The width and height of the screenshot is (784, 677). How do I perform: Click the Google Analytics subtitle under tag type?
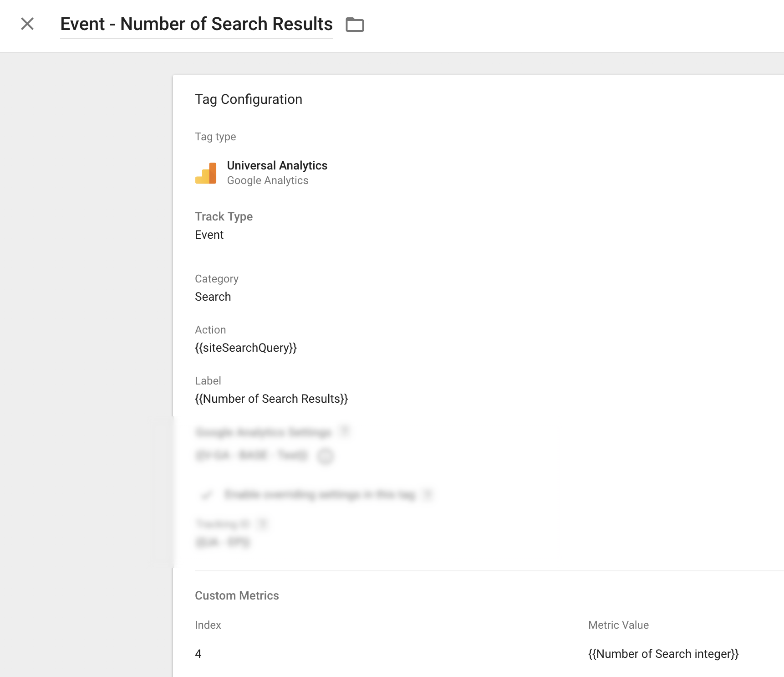click(267, 180)
